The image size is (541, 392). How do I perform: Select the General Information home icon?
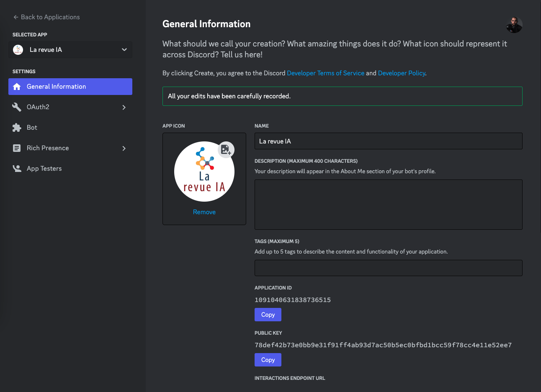(x=17, y=87)
